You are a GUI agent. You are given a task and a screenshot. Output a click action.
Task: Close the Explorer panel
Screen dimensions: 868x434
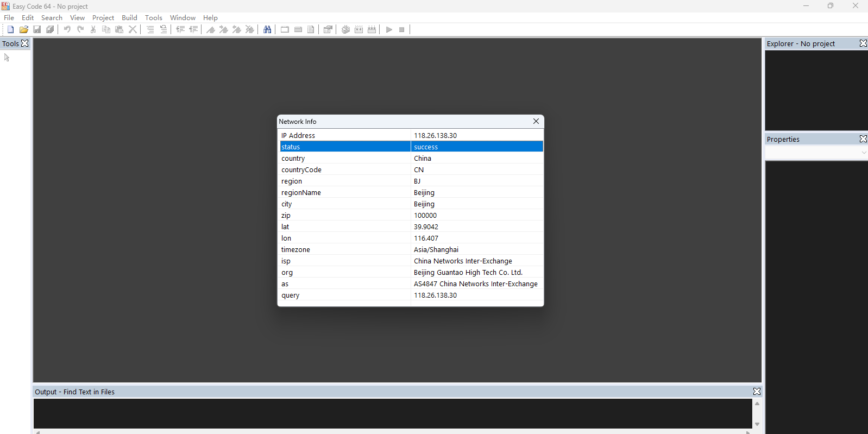pos(863,43)
